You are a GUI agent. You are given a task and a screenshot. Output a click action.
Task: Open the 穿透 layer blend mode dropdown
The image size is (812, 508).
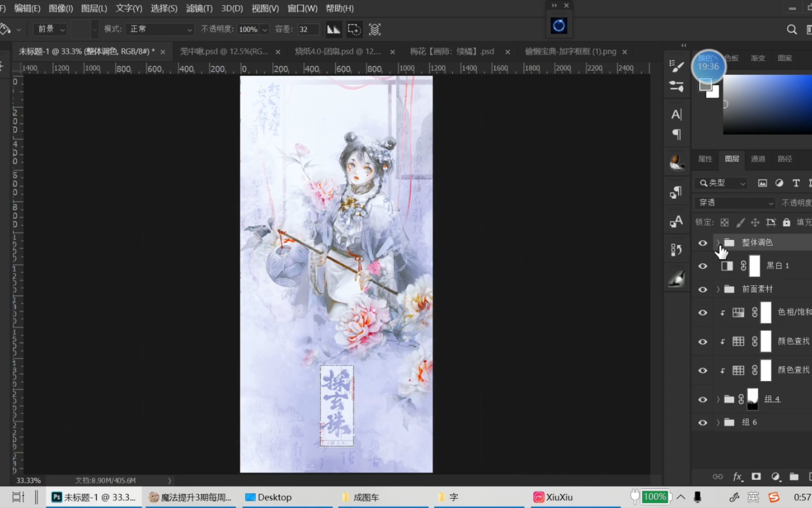click(x=735, y=203)
